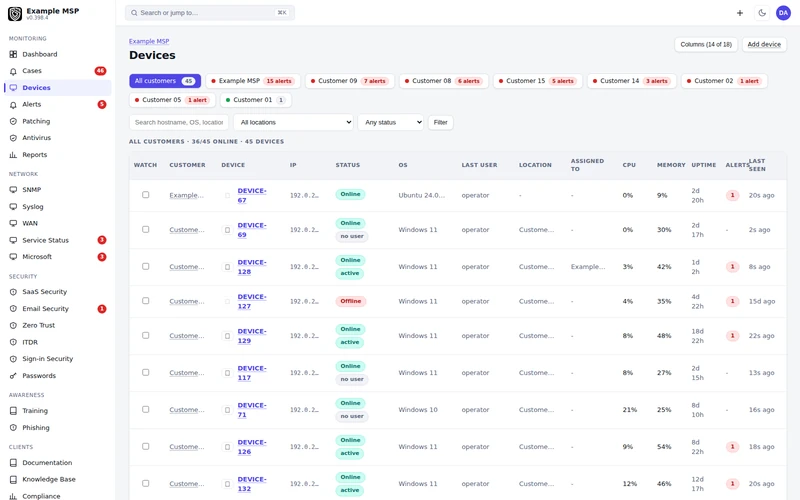Filter by Customer 08 chip
This screenshot has height=500, width=800.
(x=444, y=81)
